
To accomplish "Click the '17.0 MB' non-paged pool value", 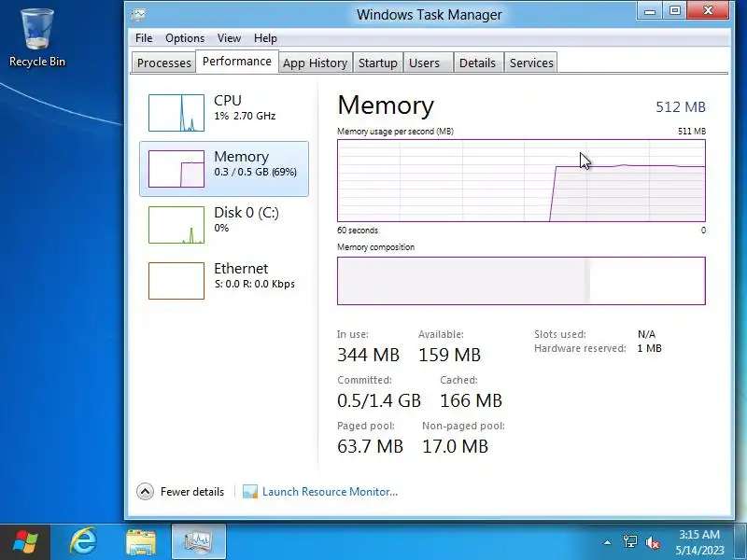I will click(455, 446).
